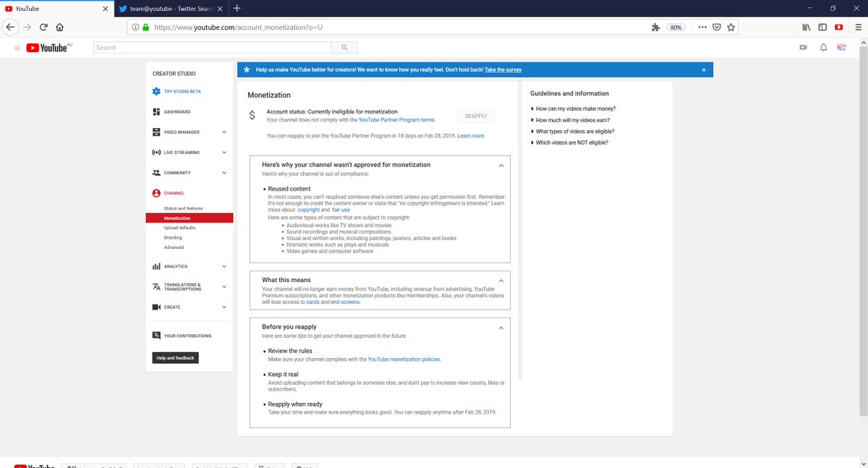The image size is (868, 468).
Task: Open the cards link
Action: tap(312, 302)
